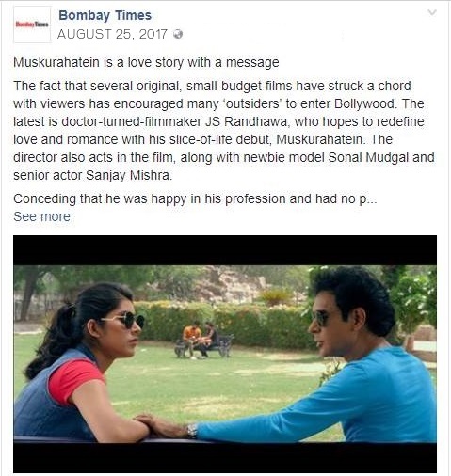Click the top black letterbox bar of video
This screenshot has width=451, height=476.
pyautogui.click(x=225, y=250)
